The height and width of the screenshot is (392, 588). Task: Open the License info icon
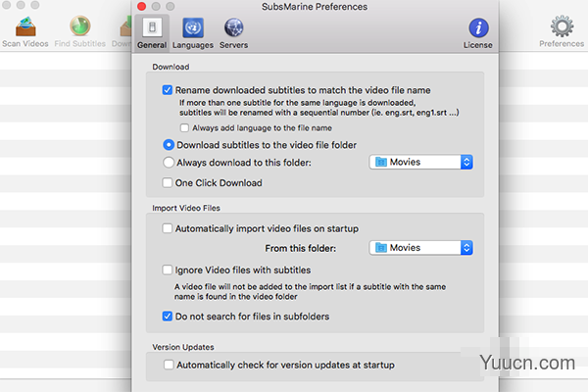[x=478, y=27]
